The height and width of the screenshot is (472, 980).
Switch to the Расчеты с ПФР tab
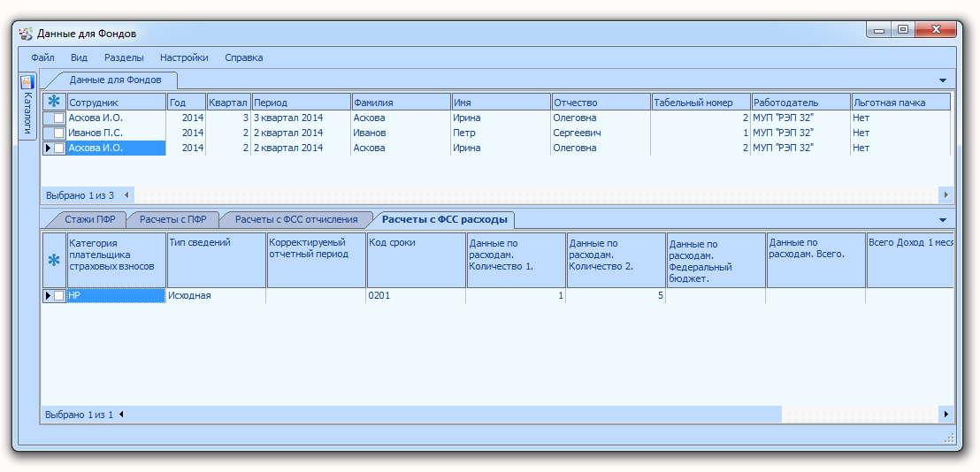[173, 220]
